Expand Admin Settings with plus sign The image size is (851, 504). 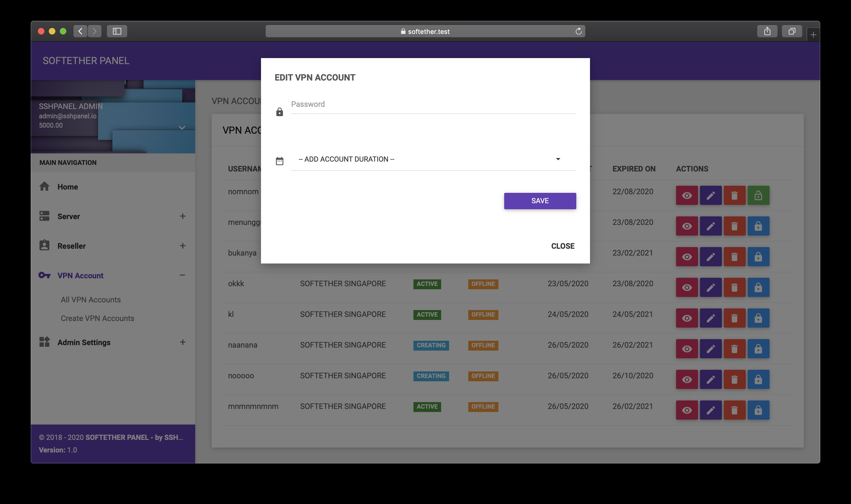coord(183,342)
